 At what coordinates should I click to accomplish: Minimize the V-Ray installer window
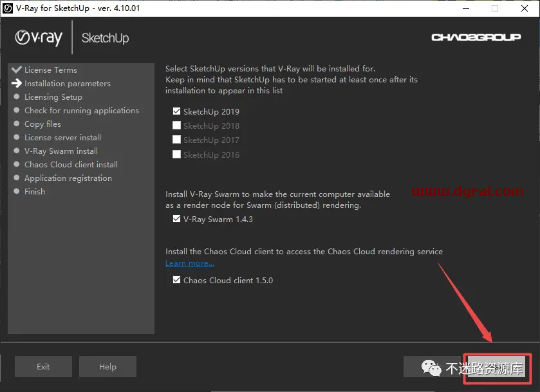pyautogui.click(x=466, y=8)
